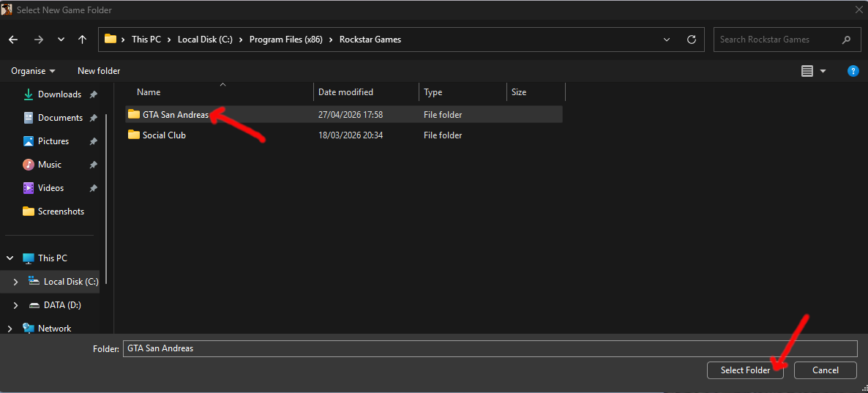This screenshot has height=393, width=868.
Task: Select DATA (D:) drive in the tree
Action: 62,305
